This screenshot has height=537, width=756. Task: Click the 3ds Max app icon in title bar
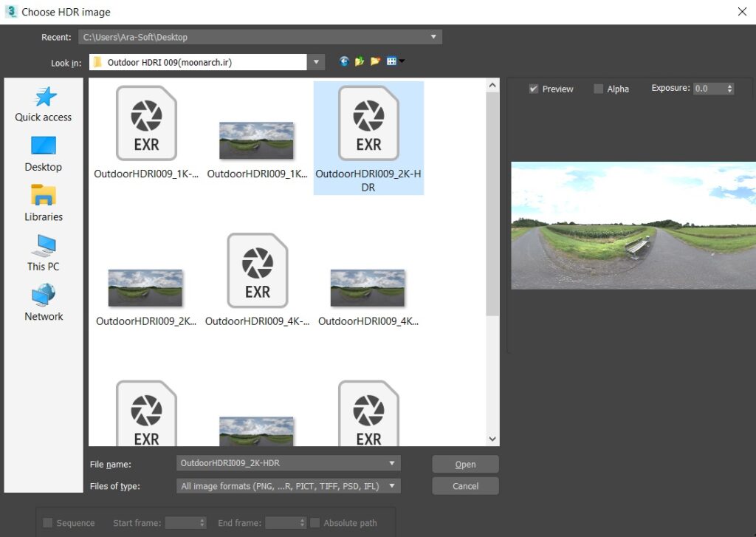pos(10,12)
